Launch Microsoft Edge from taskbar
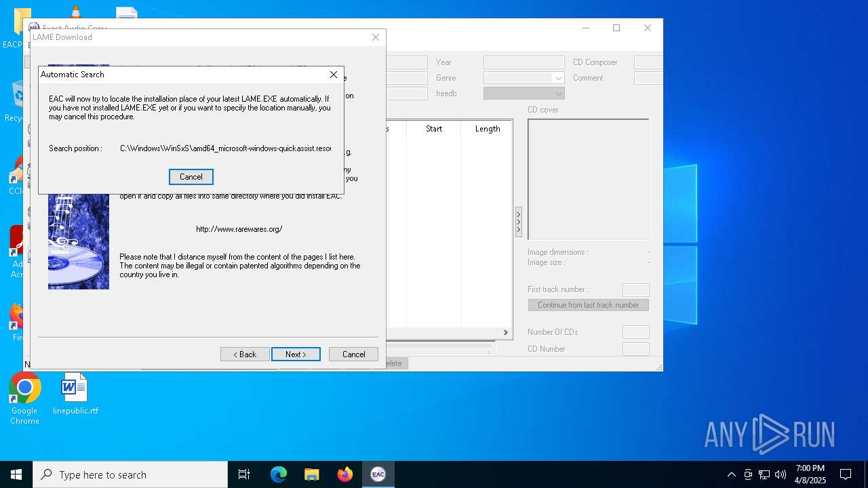The width and height of the screenshot is (868, 488). (x=279, y=474)
